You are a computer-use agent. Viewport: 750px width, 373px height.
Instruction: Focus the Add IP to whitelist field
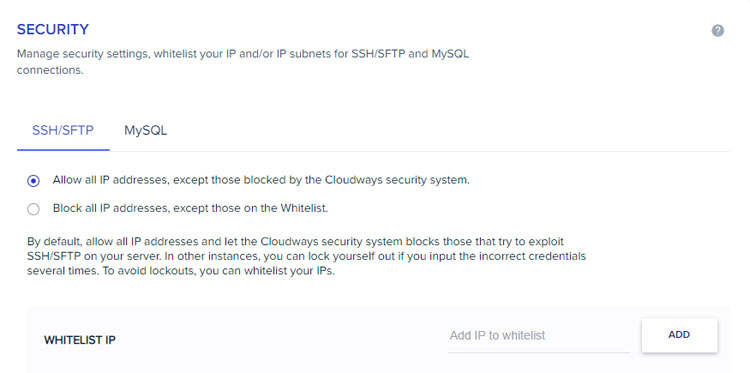539,336
